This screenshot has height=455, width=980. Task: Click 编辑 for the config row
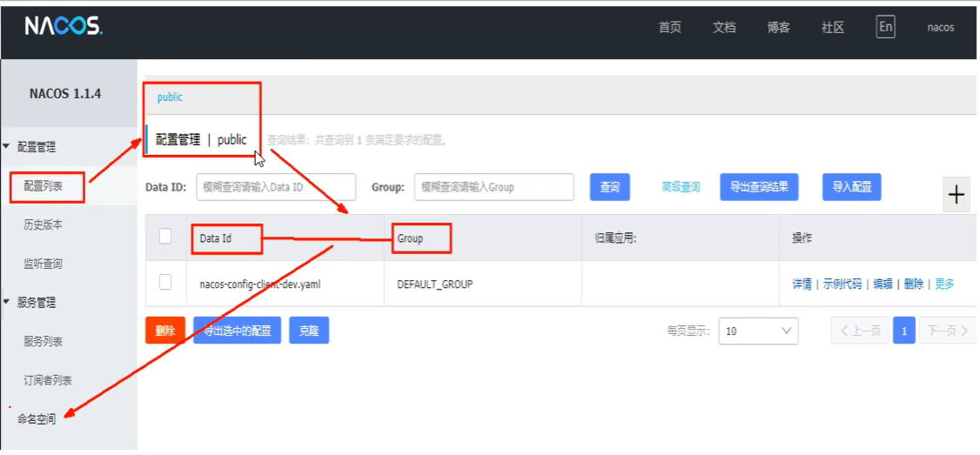pyautogui.click(x=883, y=284)
